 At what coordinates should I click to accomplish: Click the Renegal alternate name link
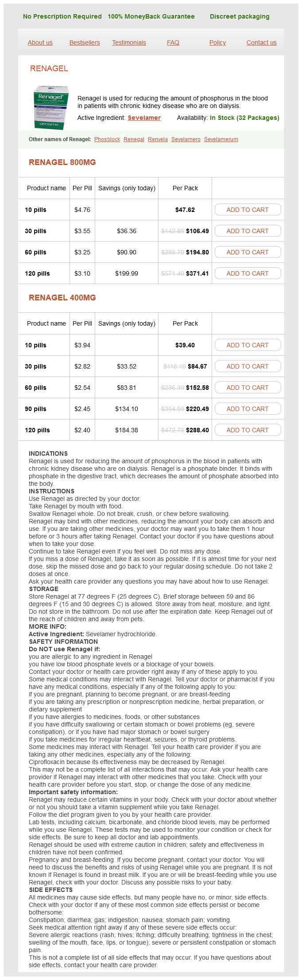coord(134,139)
